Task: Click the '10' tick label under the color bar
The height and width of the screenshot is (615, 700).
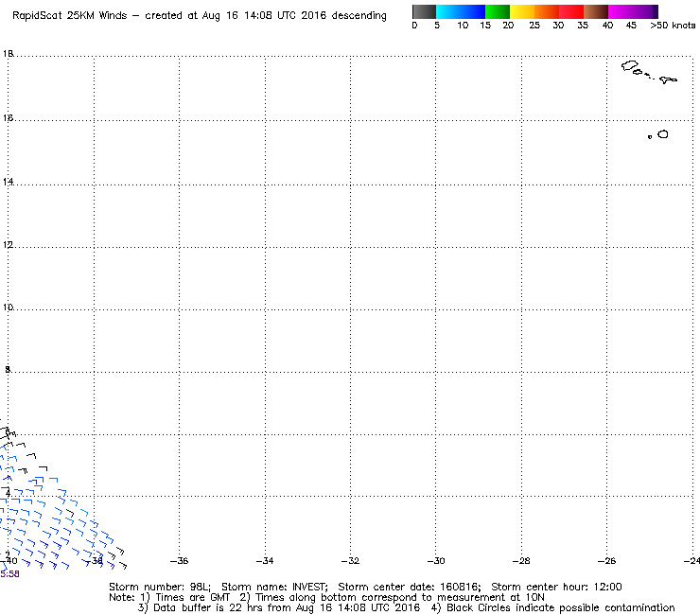Action: [463, 26]
